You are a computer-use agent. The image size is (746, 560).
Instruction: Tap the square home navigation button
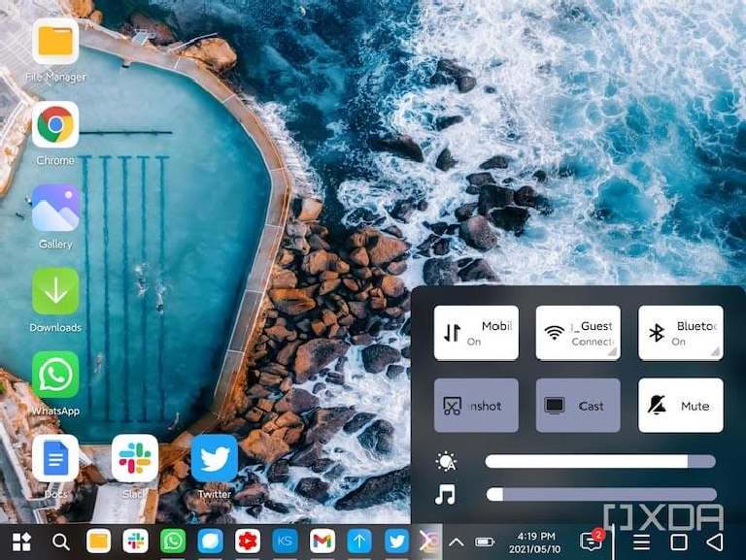click(678, 542)
